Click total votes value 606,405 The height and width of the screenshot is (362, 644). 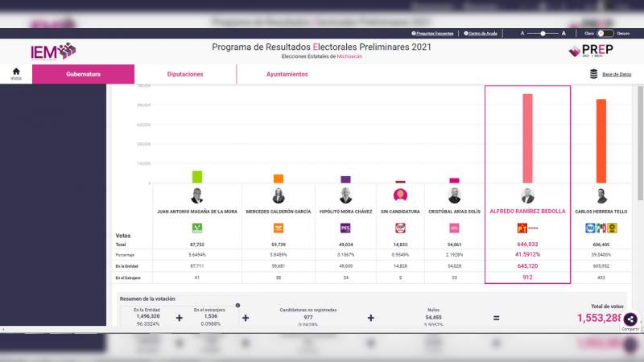[601, 245]
